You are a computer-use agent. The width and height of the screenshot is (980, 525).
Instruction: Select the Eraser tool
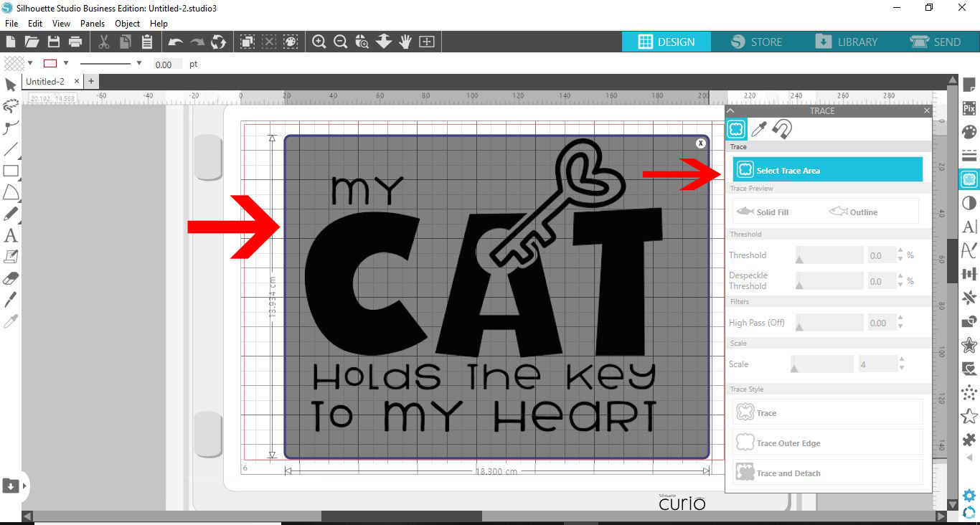(x=11, y=278)
